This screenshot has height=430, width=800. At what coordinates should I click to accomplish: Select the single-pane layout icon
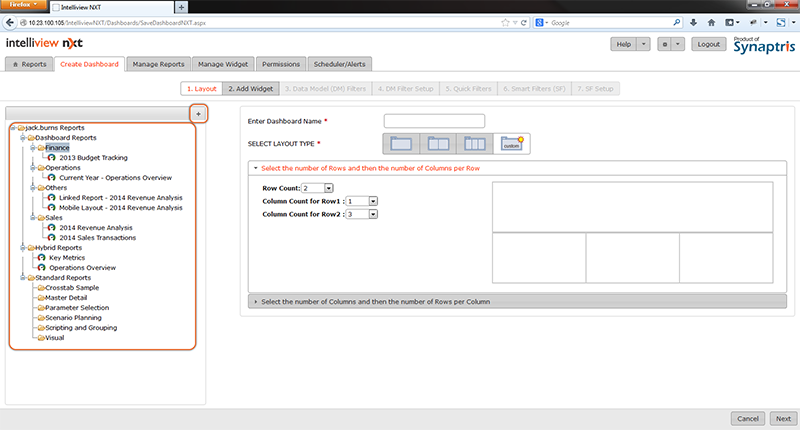click(x=401, y=144)
